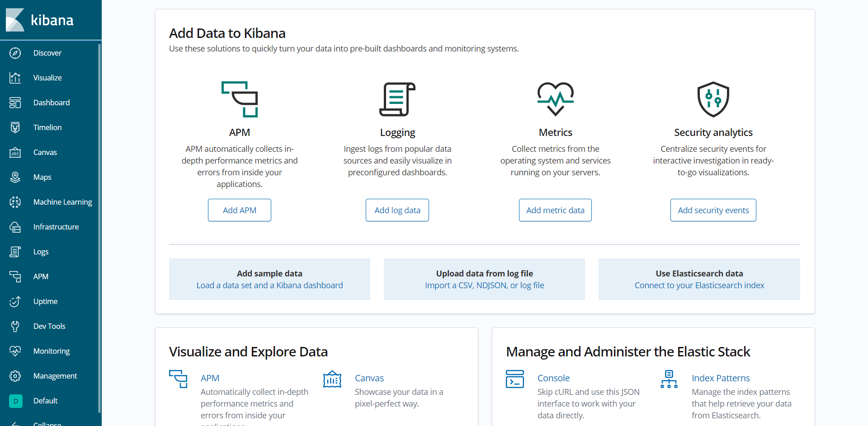Open Discover from the sidebar
The image size is (868, 426).
click(47, 53)
